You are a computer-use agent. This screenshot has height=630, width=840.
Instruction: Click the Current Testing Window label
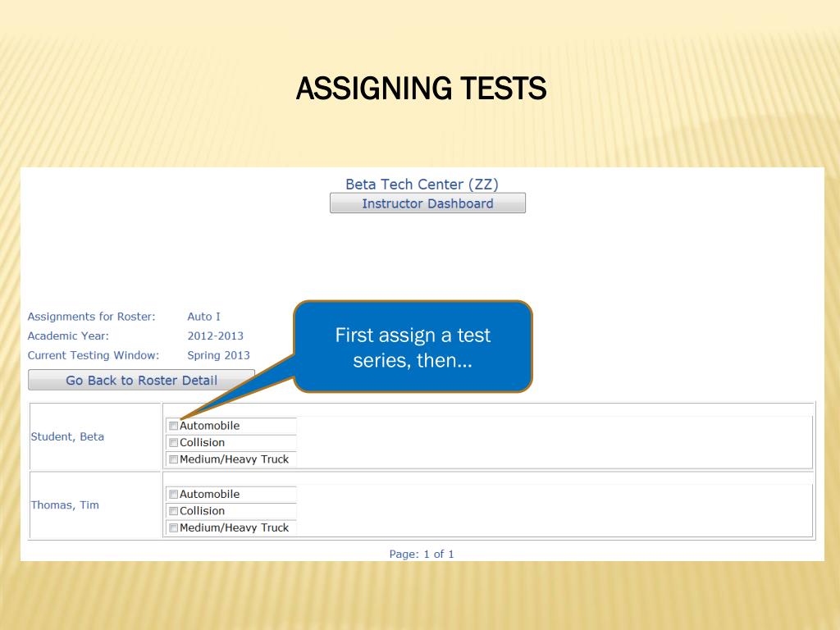pos(92,355)
